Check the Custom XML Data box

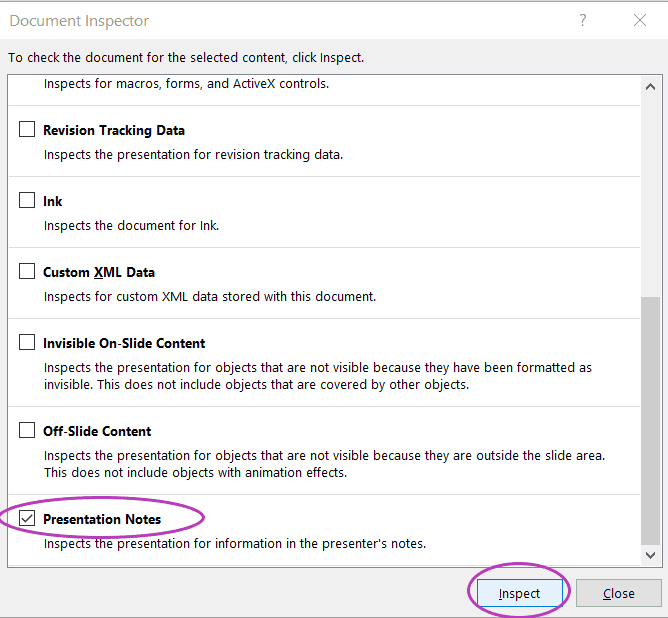(x=27, y=271)
